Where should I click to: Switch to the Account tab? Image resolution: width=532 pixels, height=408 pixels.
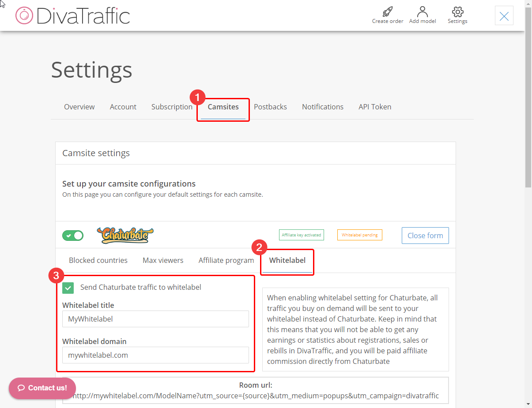pos(123,107)
